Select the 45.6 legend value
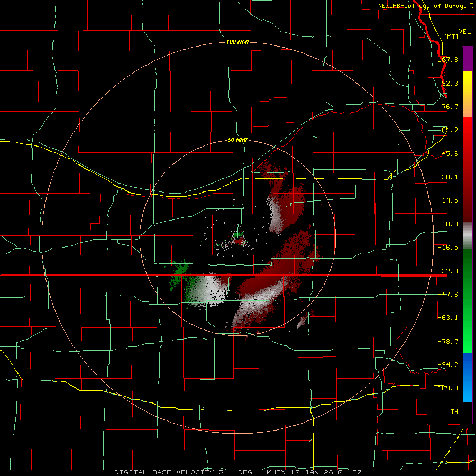 pos(450,153)
